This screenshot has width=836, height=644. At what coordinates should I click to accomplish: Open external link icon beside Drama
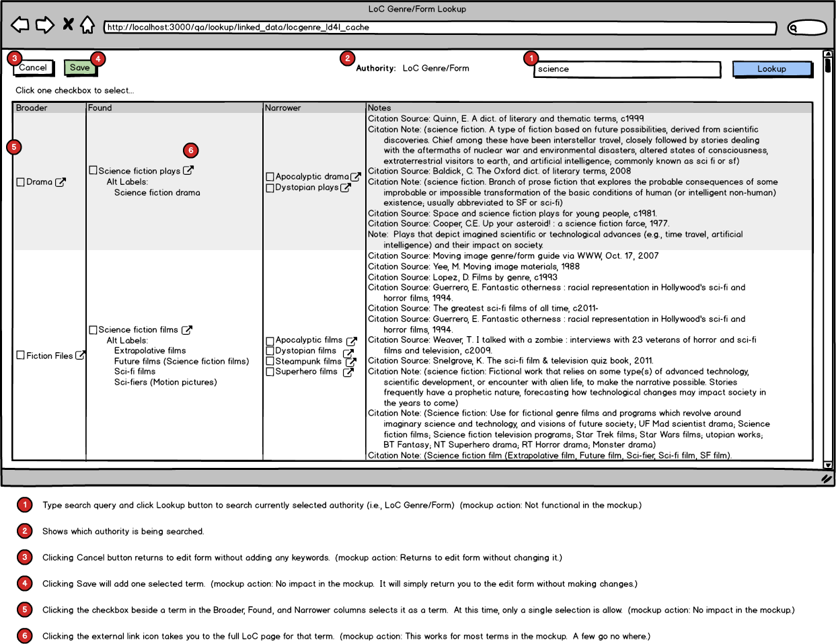tap(61, 182)
